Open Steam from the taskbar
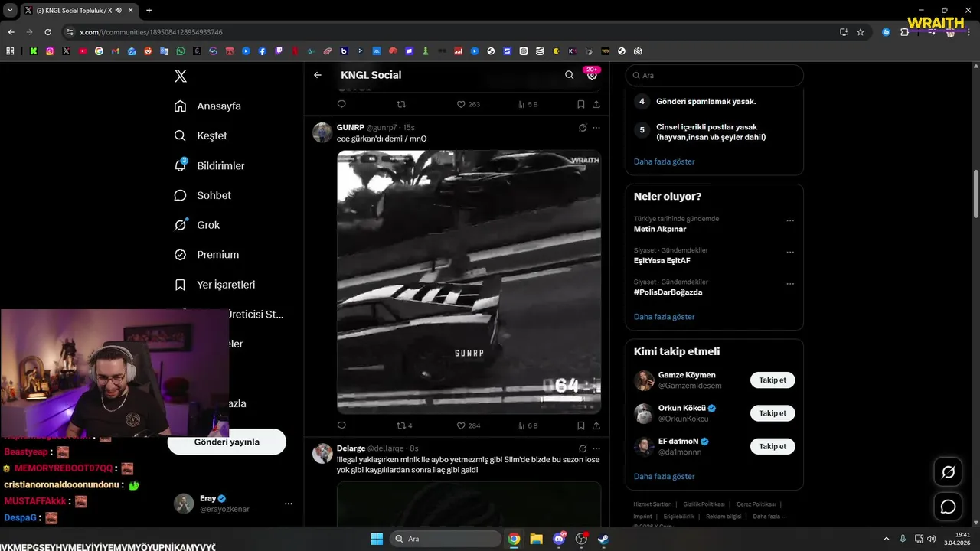 (604, 539)
